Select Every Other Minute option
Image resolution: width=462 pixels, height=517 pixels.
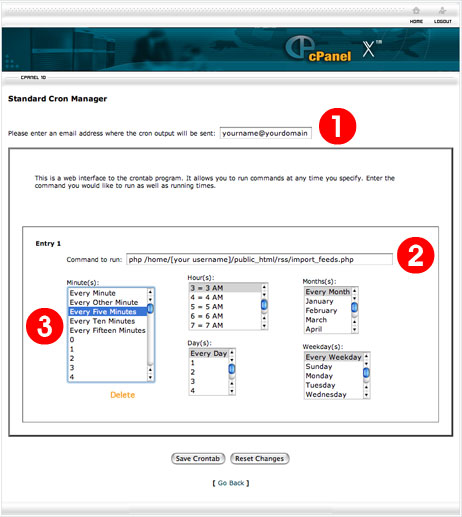coord(108,302)
